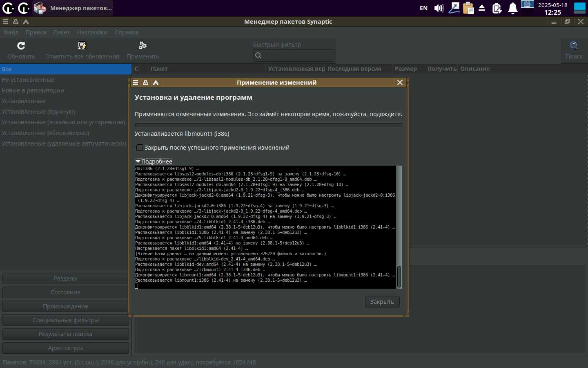Click the volume speaker tray icon
This screenshot has width=588, height=368.
439,8
